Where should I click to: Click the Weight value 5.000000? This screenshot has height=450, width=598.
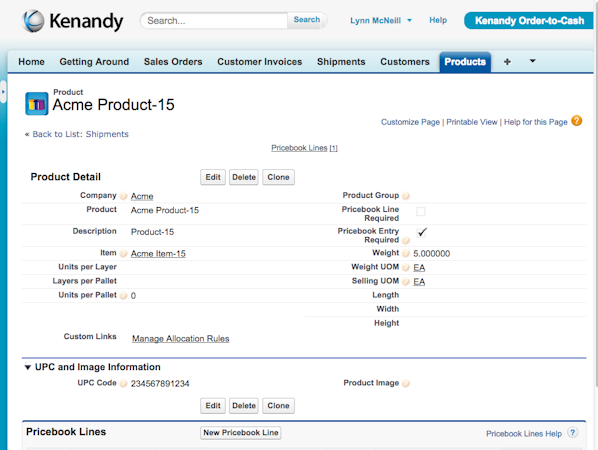click(431, 254)
